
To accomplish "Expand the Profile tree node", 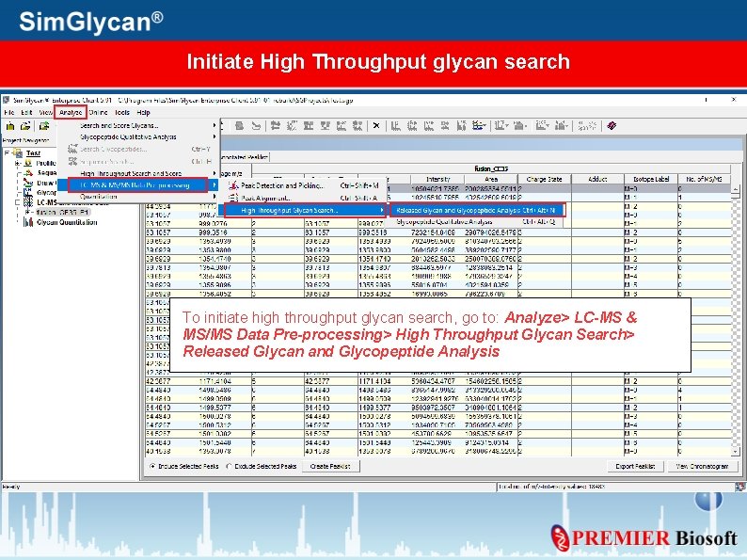I will (18, 163).
